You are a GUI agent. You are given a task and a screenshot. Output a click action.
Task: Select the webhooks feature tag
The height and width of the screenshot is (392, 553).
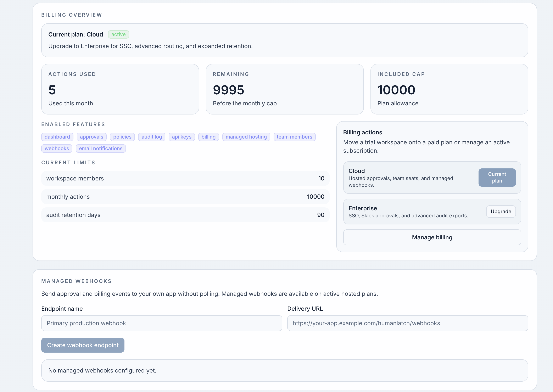click(57, 149)
